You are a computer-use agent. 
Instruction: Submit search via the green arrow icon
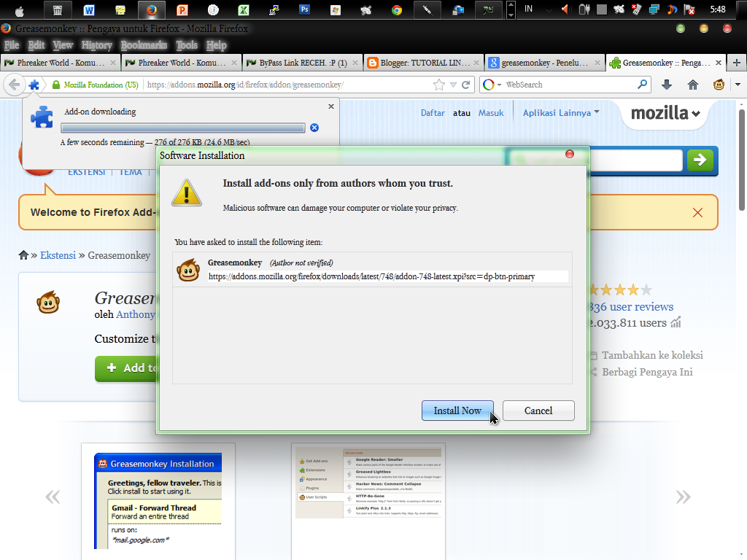[700, 160]
